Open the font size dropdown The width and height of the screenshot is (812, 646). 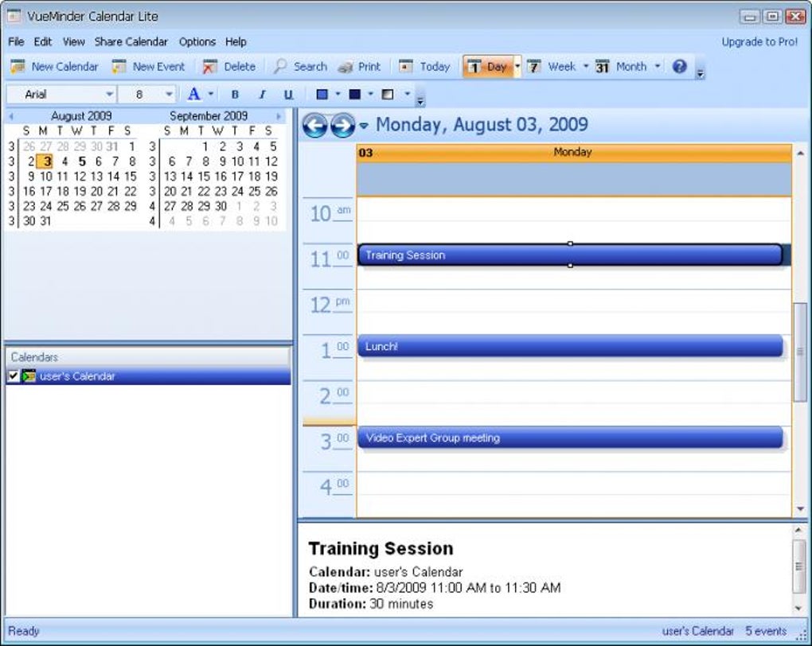coord(169,94)
